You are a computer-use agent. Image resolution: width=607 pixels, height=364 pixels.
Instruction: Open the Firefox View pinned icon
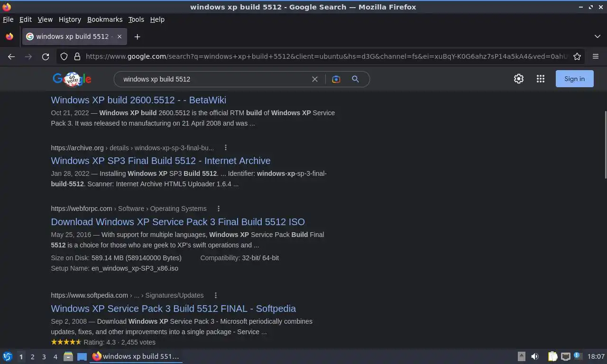[x=9, y=36]
